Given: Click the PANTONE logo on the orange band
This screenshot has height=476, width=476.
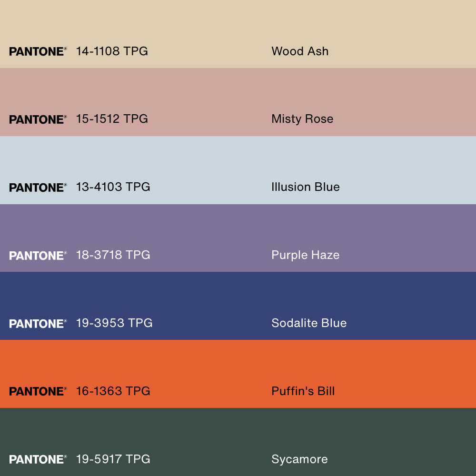Looking at the screenshot, I should click(x=38, y=391).
